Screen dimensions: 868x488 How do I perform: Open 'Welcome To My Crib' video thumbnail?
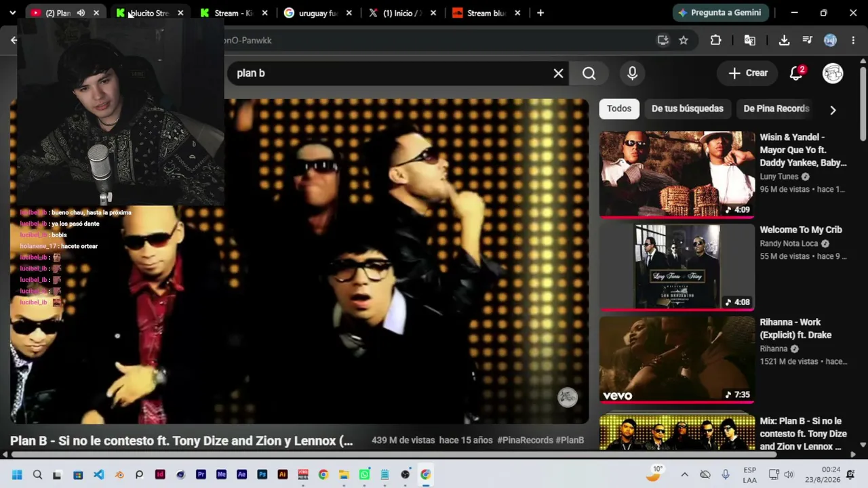(677, 266)
